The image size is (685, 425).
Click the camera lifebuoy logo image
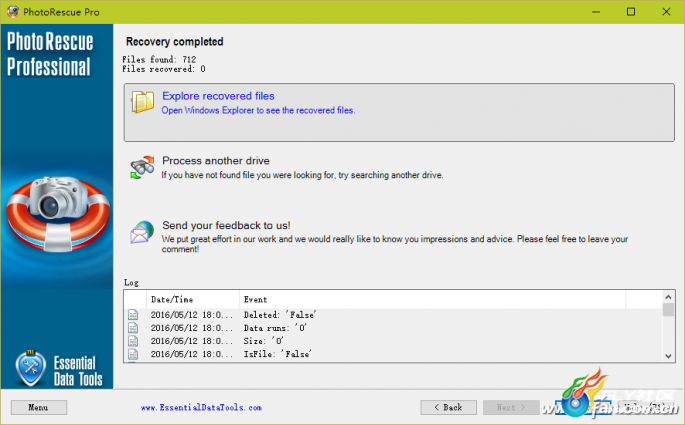point(58,214)
